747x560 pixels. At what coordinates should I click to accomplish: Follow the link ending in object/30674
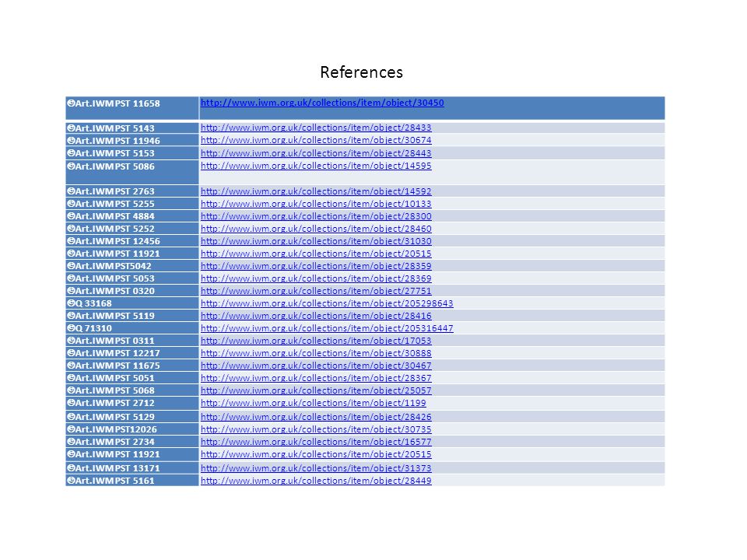(316, 140)
